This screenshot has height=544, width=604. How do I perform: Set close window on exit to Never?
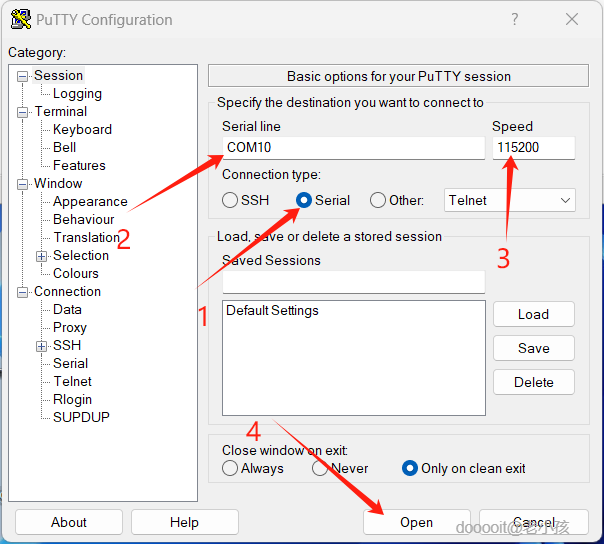pyautogui.click(x=320, y=468)
